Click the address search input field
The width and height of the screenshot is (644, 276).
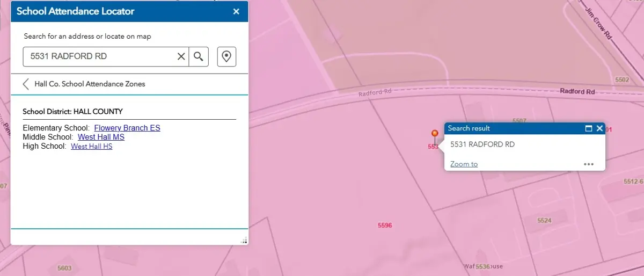pos(99,56)
